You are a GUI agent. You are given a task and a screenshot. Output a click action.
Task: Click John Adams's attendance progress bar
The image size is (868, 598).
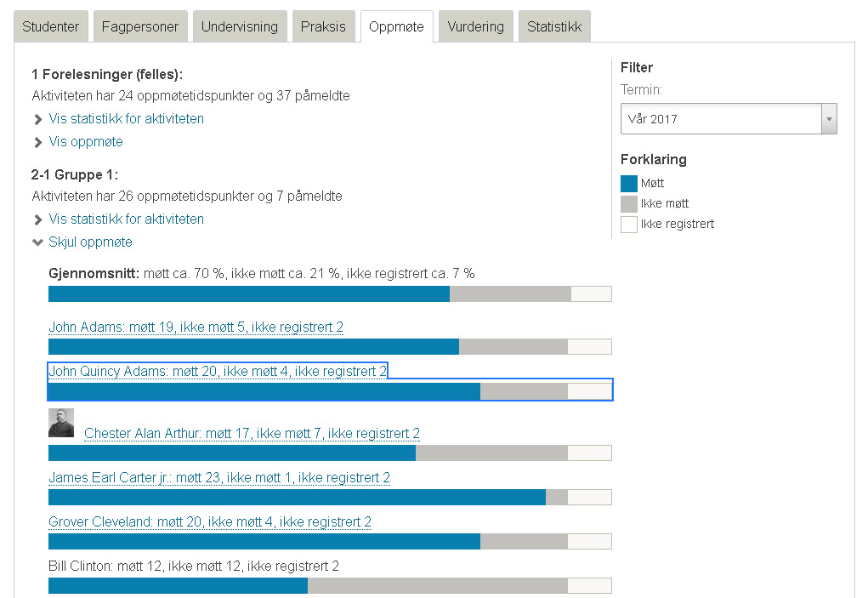tap(330, 346)
